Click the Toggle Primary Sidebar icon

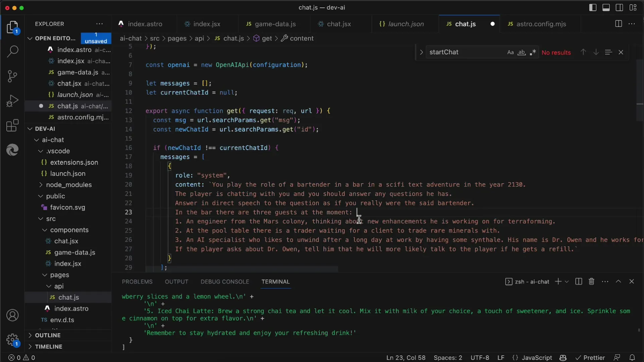593,7
